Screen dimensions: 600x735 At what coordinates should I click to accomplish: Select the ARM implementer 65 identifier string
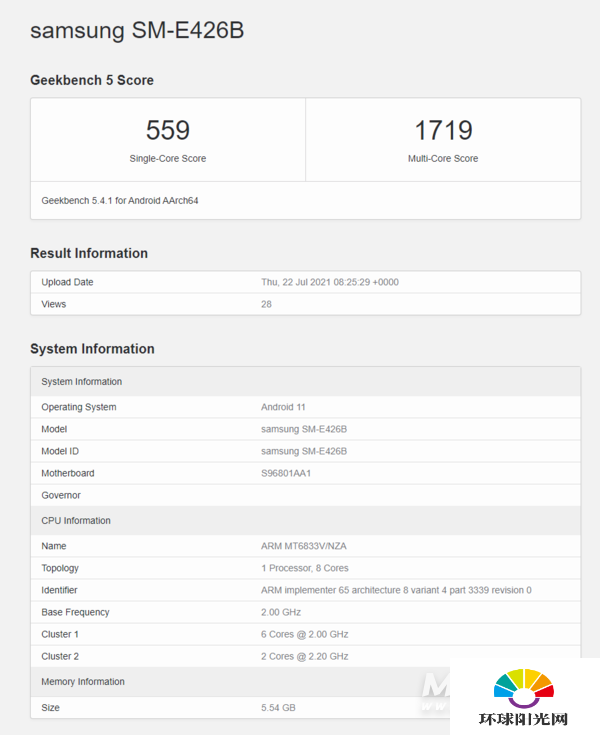[396, 590]
